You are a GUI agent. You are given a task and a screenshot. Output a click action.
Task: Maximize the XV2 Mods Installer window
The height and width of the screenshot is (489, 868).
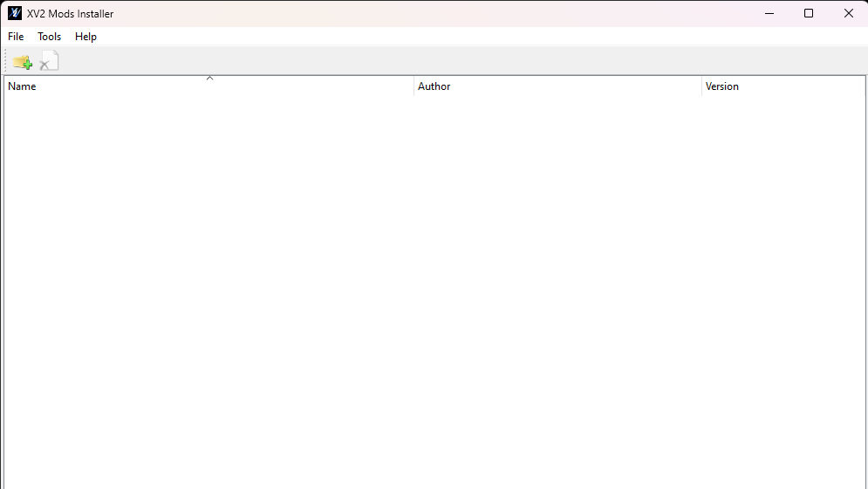coord(809,13)
